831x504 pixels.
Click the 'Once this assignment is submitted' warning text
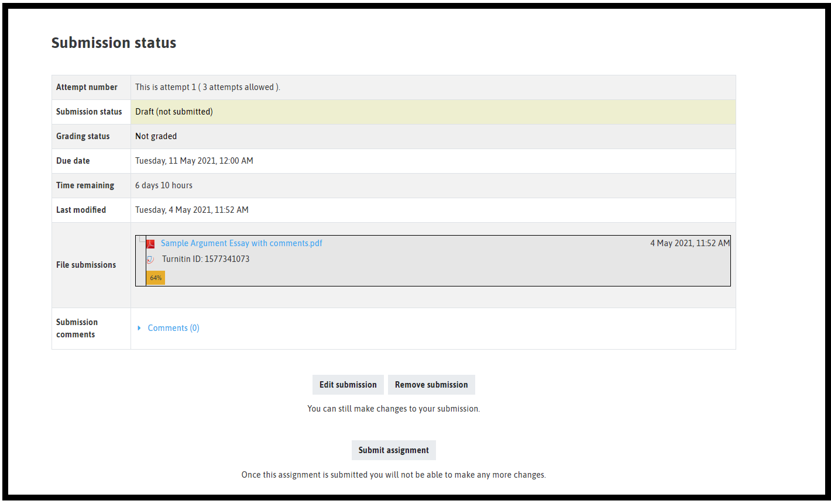point(394,475)
